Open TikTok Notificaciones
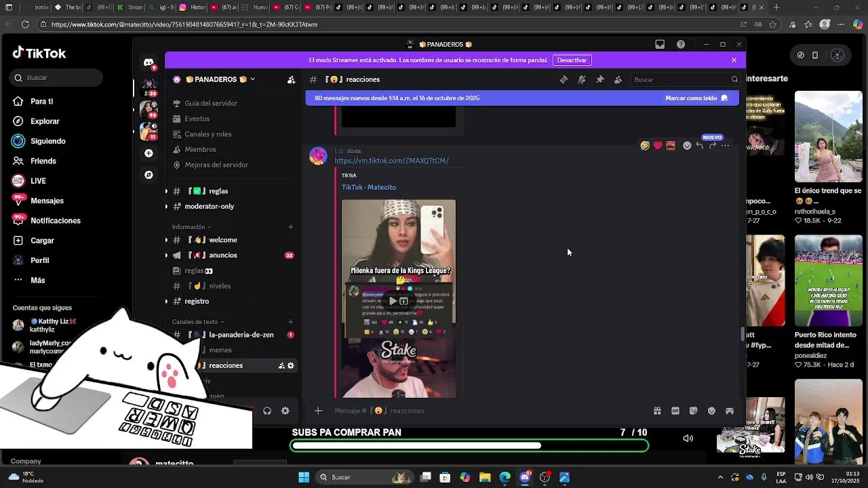Viewport: 868px width, 488px height. (56, 221)
